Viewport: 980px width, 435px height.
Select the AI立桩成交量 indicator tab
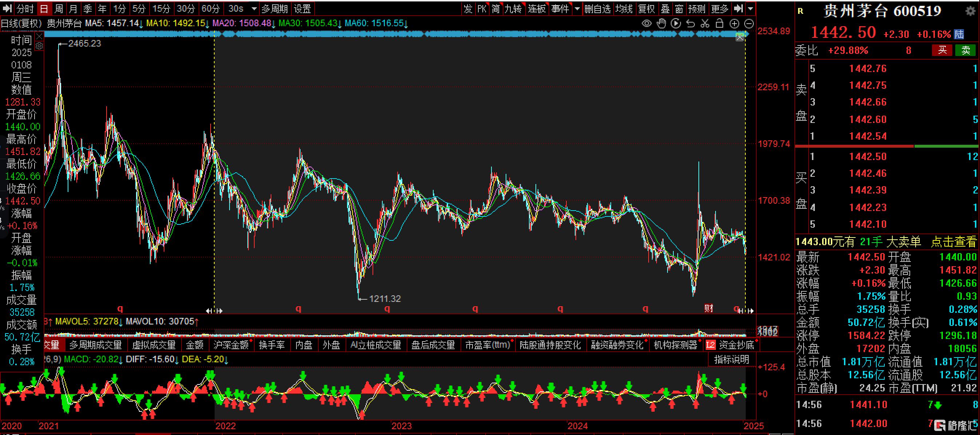pyautogui.click(x=376, y=345)
